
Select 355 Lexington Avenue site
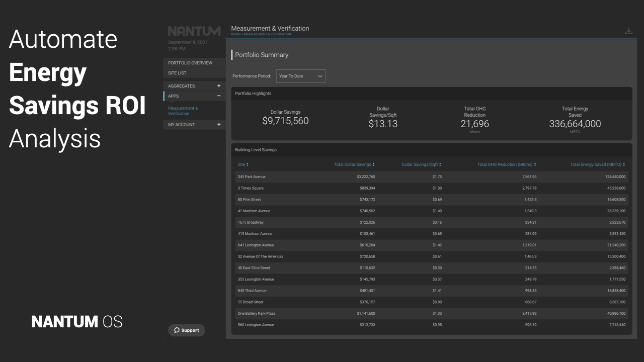(x=256, y=280)
